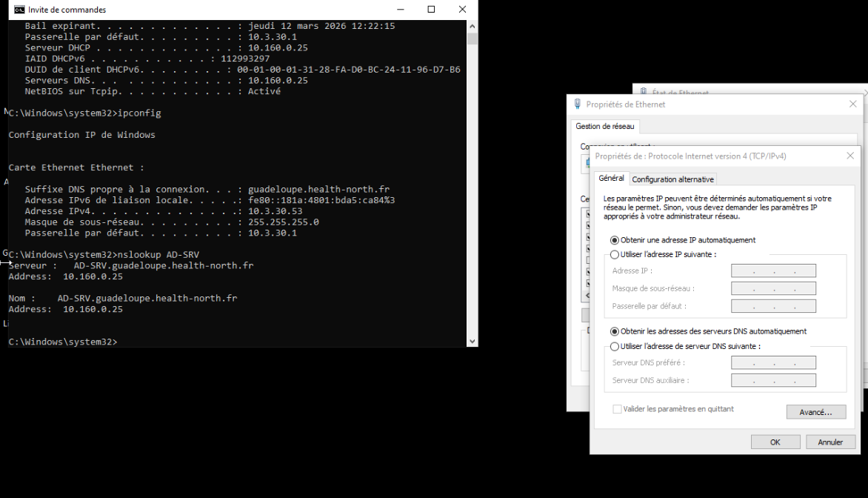Click the Serveur DNS préféré field
Viewport: 868px width, 498px height.
click(x=773, y=362)
